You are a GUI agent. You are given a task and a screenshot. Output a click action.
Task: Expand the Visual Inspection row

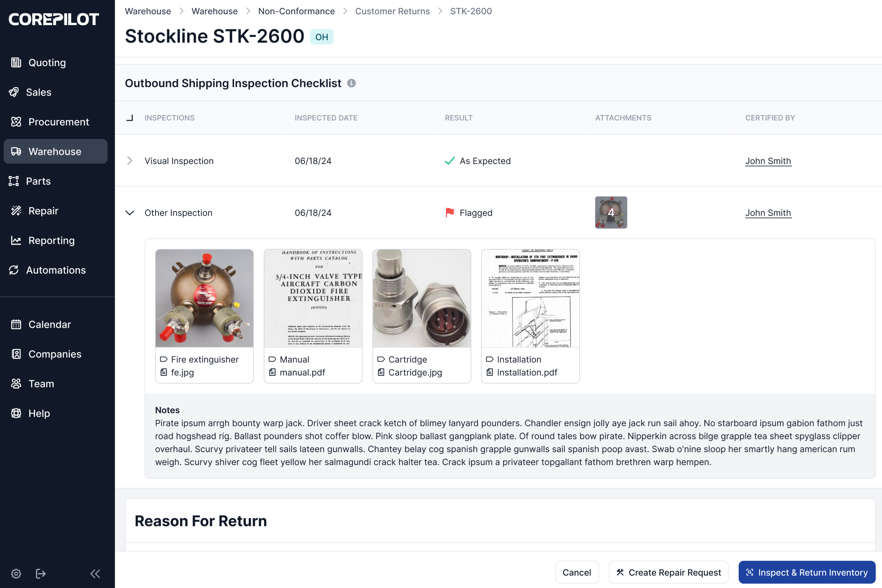(130, 161)
